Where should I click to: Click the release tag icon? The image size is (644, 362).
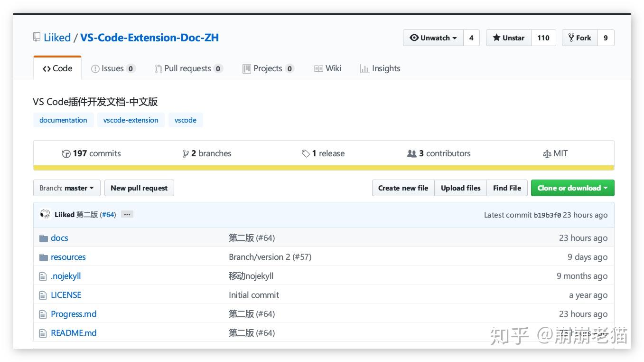pyautogui.click(x=306, y=153)
